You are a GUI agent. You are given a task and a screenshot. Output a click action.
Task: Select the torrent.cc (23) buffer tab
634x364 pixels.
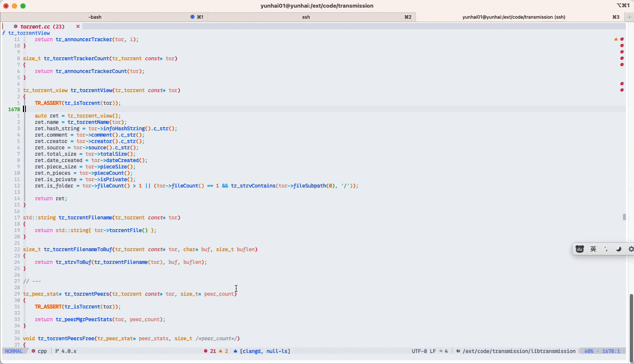42,26
